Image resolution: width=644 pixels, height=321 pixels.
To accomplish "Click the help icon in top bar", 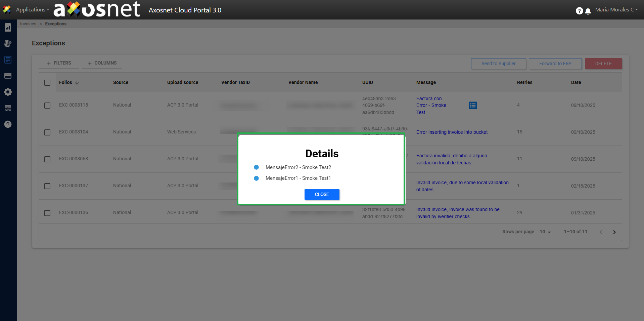I will (x=579, y=11).
